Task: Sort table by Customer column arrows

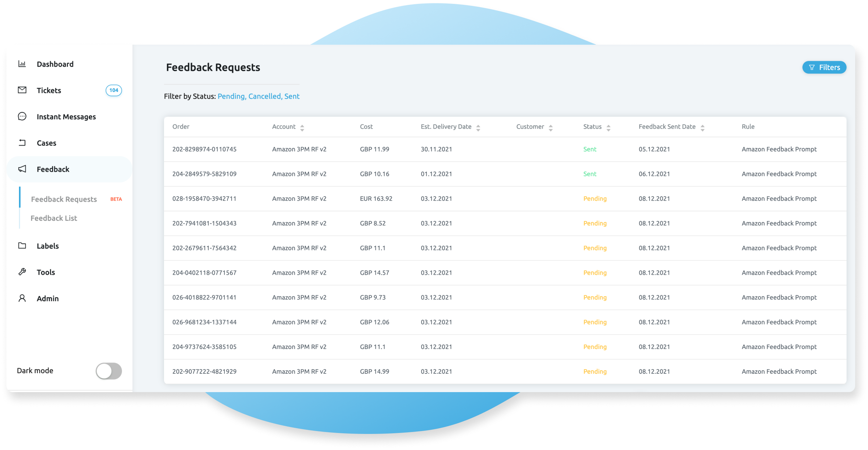Action: coord(550,128)
